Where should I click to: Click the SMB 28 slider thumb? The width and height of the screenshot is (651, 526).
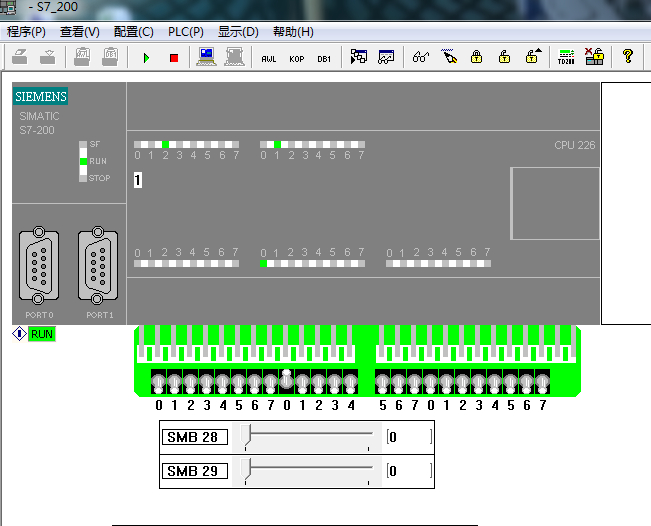(246, 435)
